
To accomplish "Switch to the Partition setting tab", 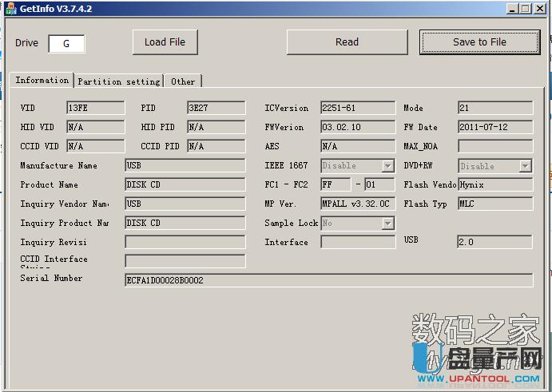I will point(118,81).
